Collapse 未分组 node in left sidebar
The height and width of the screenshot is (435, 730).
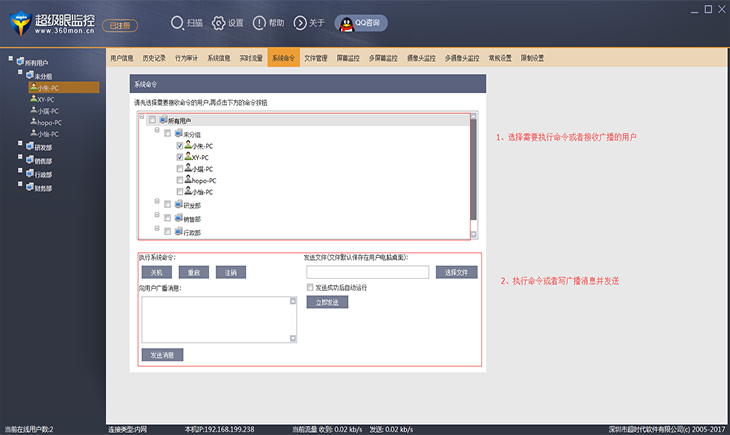(x=19, y=73)
